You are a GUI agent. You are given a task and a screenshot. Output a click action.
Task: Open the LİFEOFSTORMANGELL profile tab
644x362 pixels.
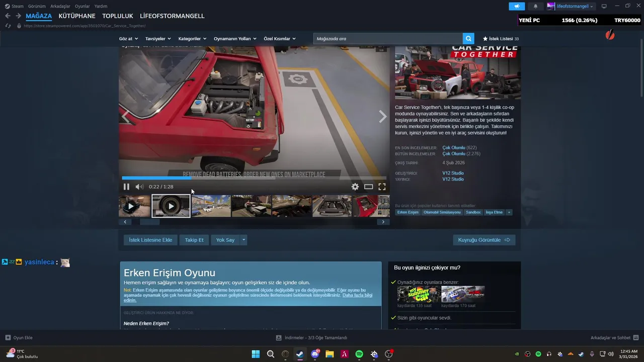[172, 16]
